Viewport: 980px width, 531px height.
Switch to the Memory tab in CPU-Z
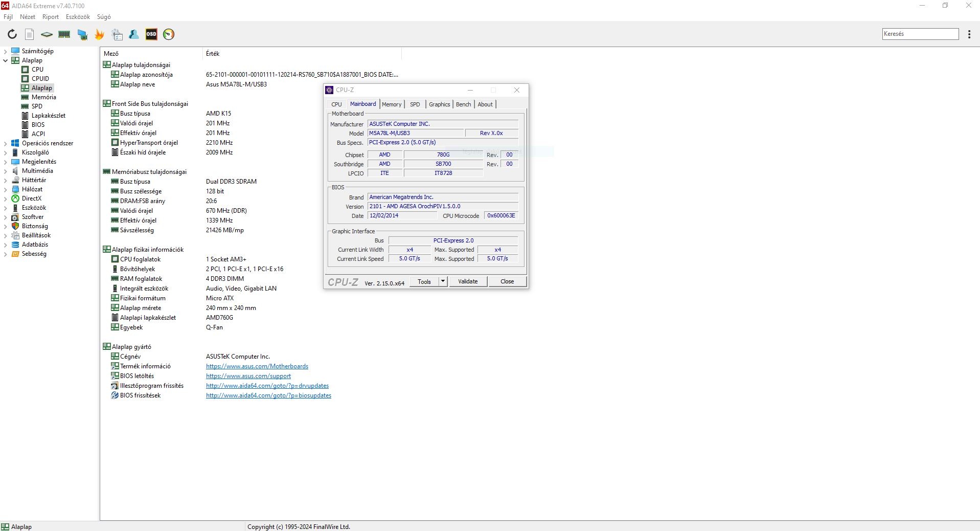click(x=392, y=104)
